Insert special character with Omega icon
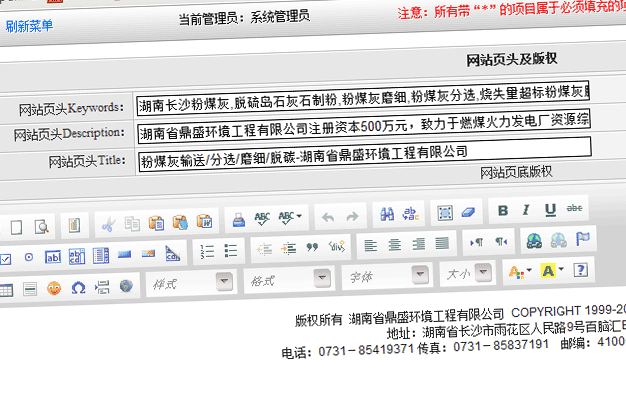This screenshot has height=412, width=626. [78, 287]
